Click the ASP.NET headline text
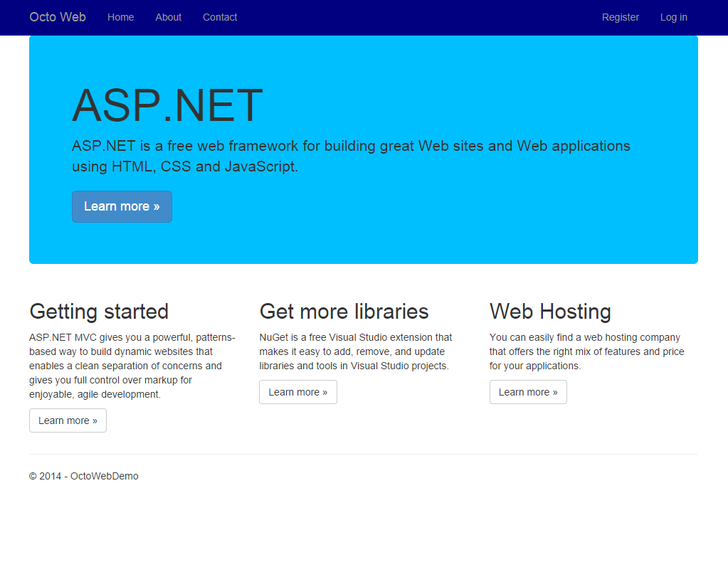 (167, 105)
